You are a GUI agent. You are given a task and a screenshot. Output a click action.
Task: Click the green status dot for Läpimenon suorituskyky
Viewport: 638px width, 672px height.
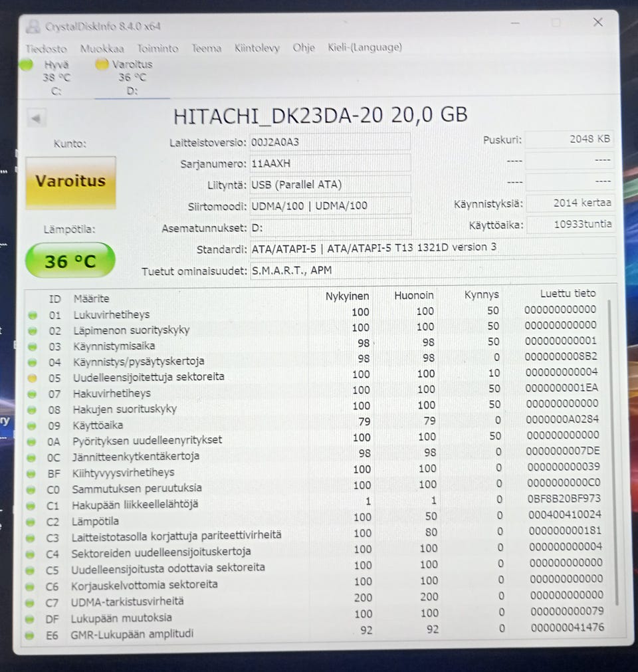click(x=33, y=331)
